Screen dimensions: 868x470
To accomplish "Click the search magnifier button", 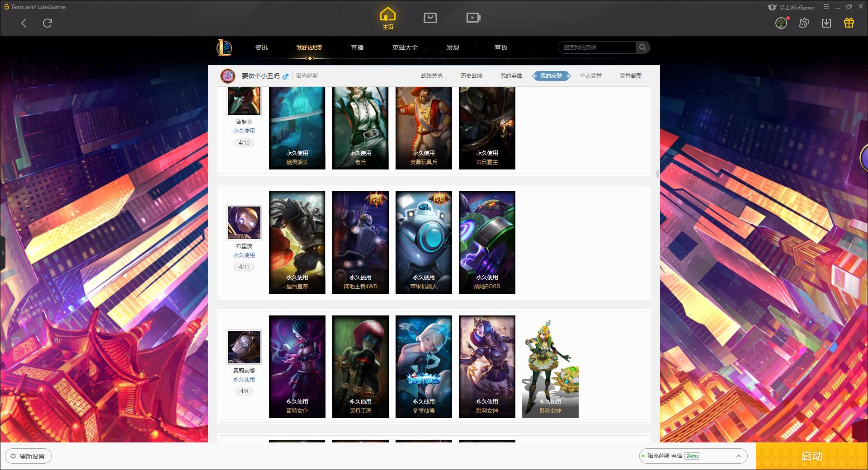I will (642, 47).
